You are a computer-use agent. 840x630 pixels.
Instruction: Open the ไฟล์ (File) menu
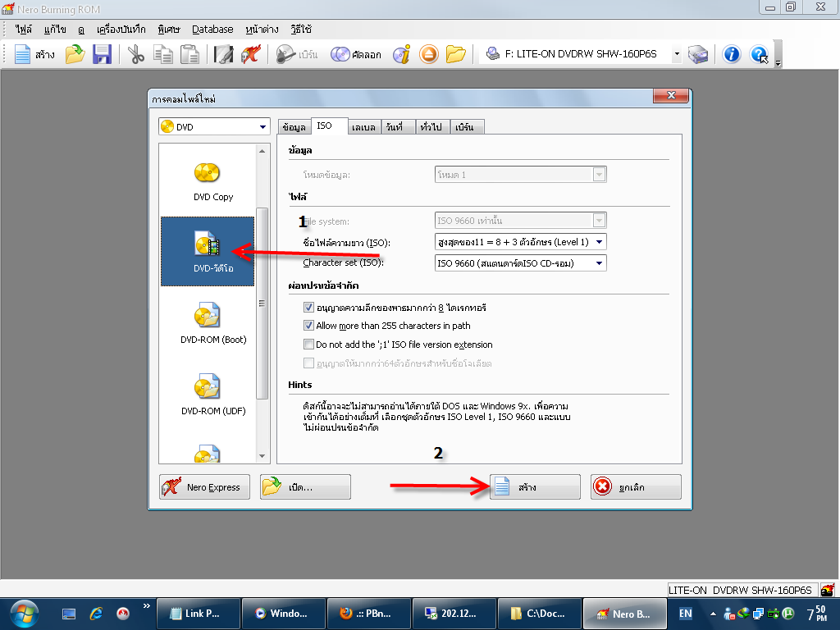pyautogui.click(x=23, y=29)
